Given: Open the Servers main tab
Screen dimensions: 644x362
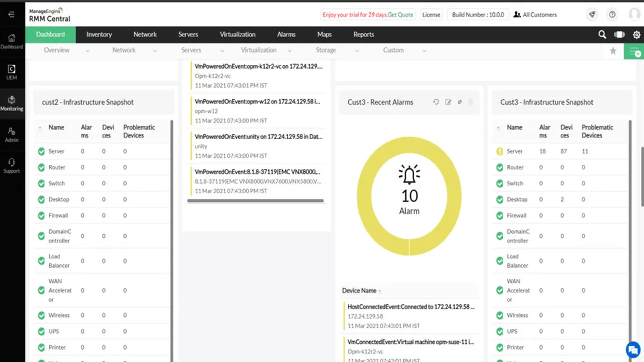Looking at the screenshot, I should tap(188, 34).
